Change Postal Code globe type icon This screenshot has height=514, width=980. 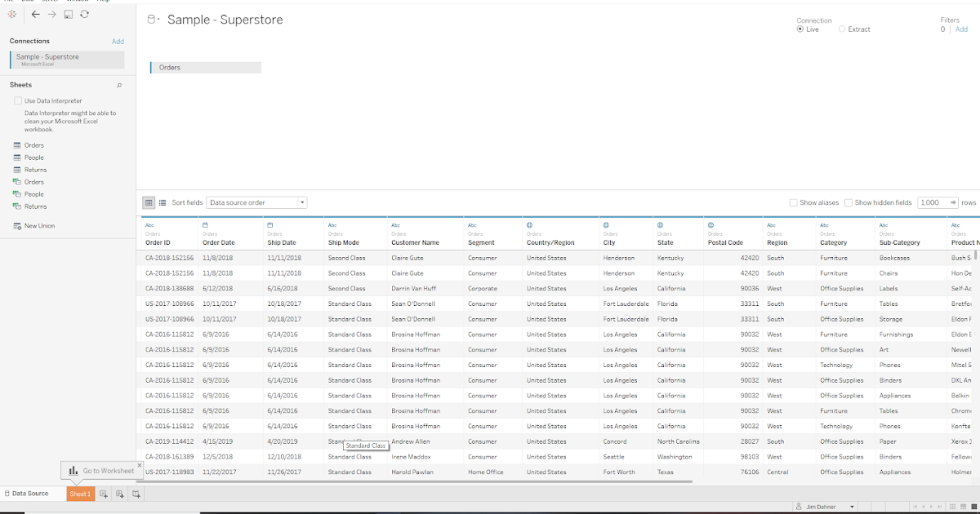pos(710,225)
